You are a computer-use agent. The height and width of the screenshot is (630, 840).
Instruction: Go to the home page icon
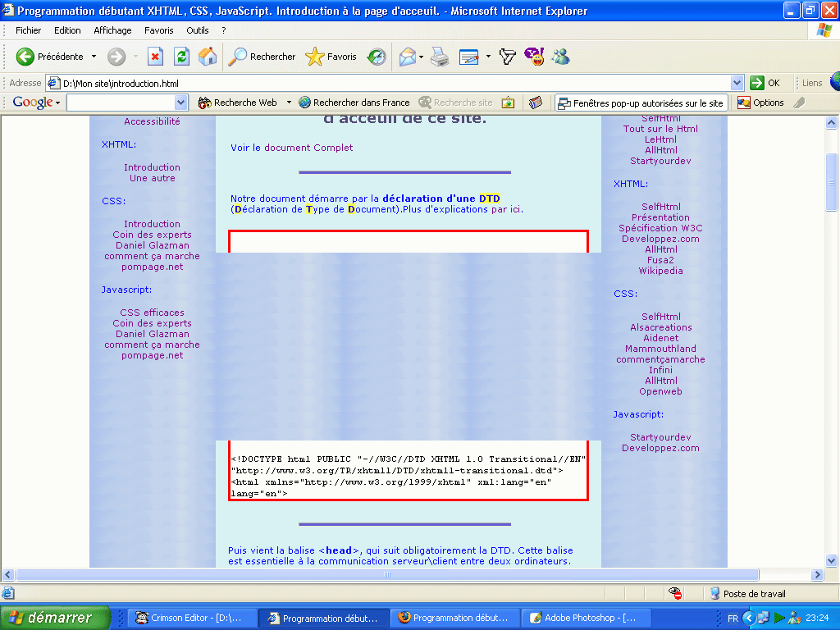[208, 57]
